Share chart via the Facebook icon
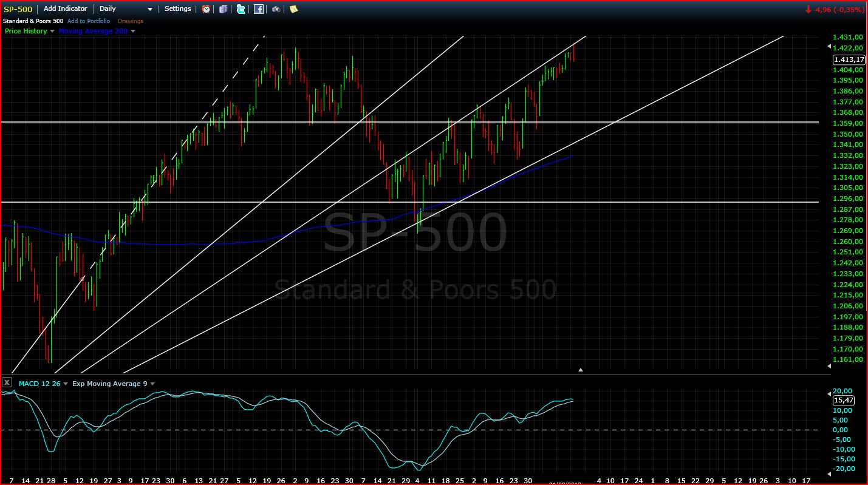 tap(259, 9)
